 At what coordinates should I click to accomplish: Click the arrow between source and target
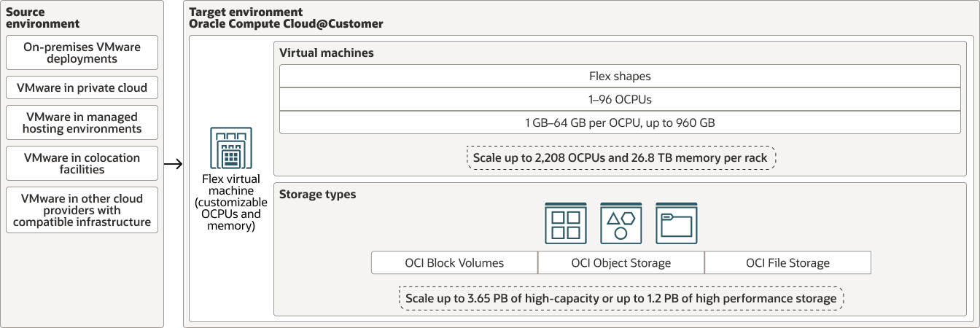pyautogui.click(x=173, y=163)
